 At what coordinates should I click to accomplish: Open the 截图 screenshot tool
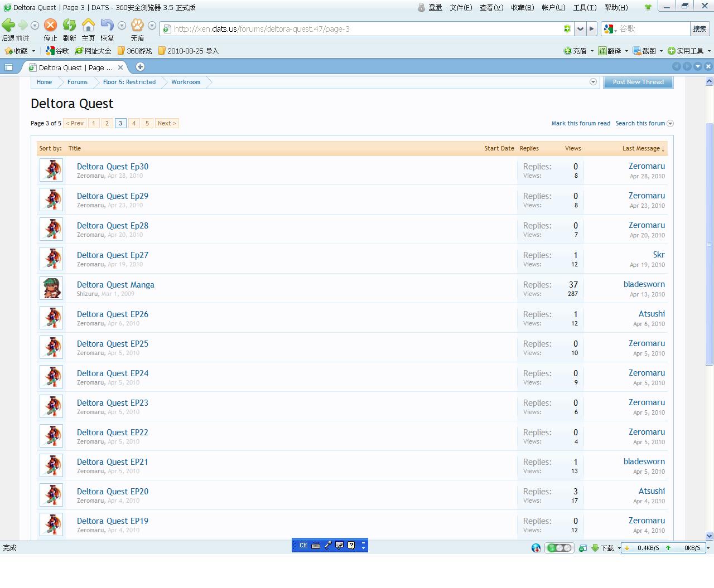pyautogui.click(x=645, y=51)
